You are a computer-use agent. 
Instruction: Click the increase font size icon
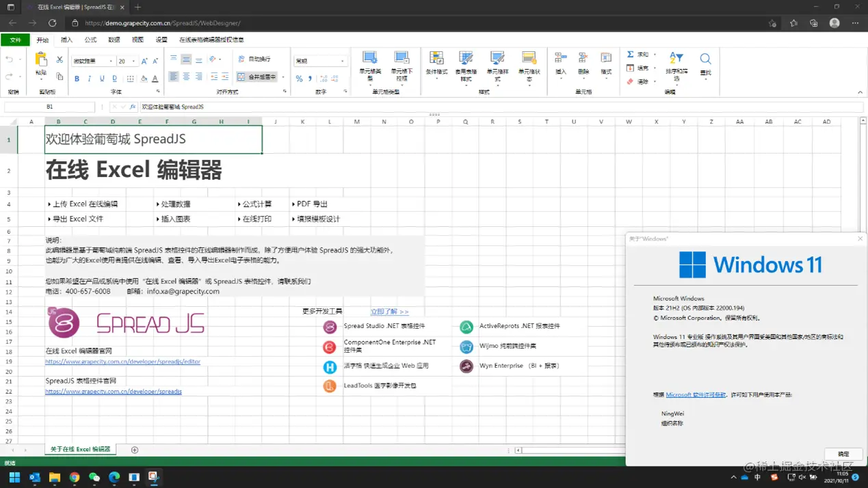(144, 61)
